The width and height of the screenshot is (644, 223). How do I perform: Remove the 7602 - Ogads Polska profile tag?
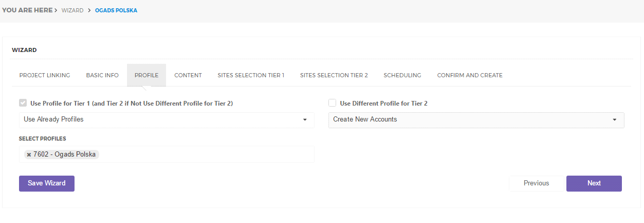pos(29,155)
